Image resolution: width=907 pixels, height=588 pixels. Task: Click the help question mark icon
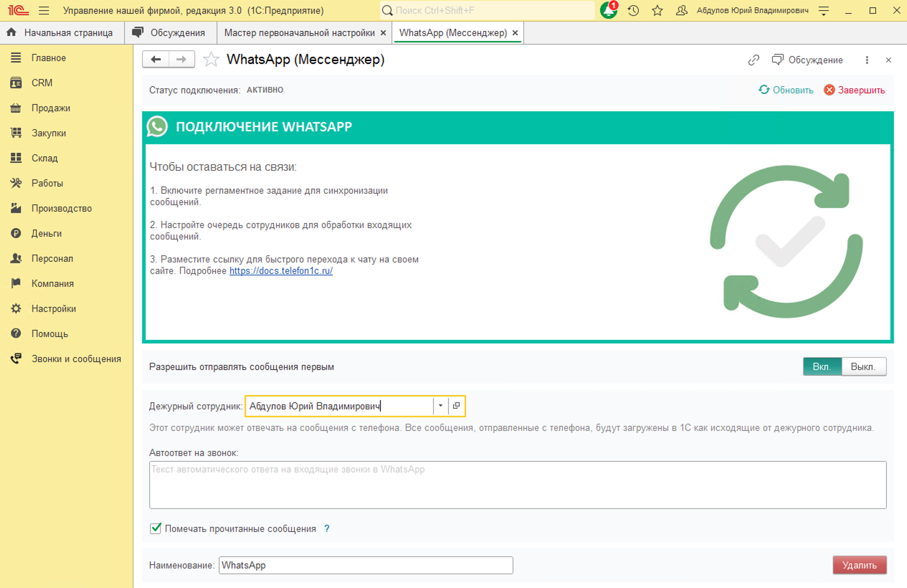pos(327,528)
